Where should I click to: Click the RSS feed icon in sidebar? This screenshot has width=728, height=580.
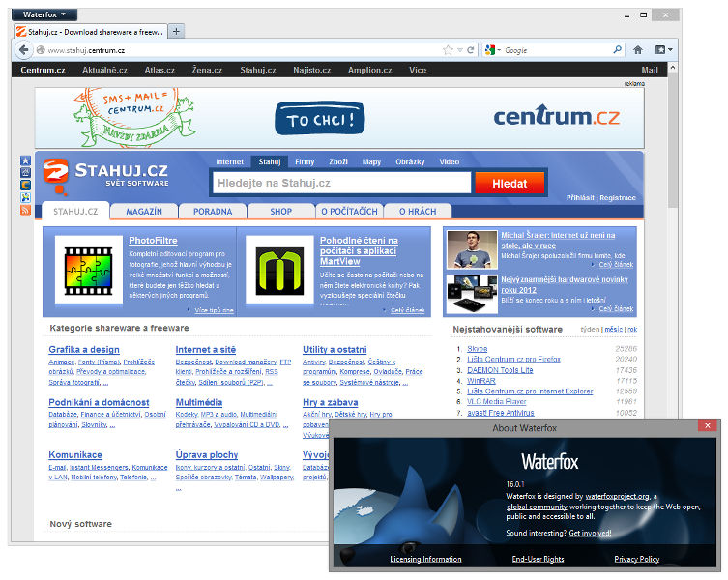[x=25, y=210]
